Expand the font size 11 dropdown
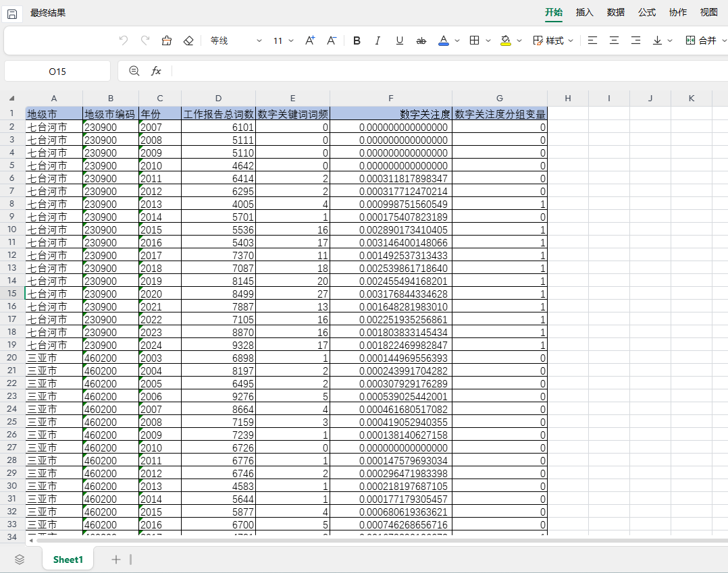Image resolution: width=728 pixels, height=573 pixels. click(x=291, y=40)
